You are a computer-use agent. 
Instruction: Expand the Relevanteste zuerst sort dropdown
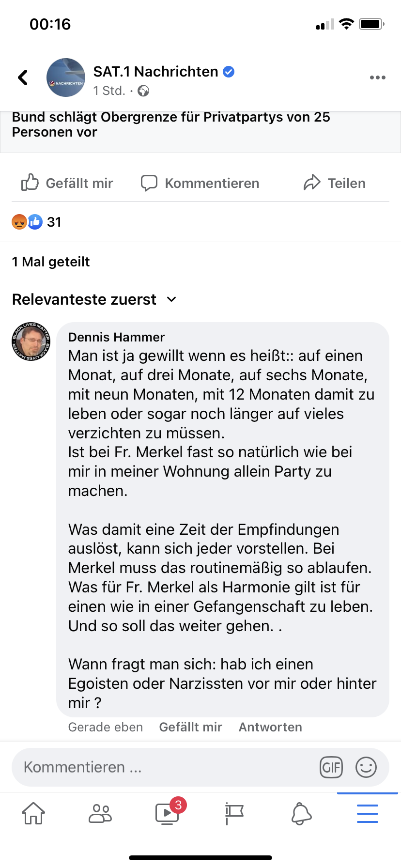pos(94,299)
